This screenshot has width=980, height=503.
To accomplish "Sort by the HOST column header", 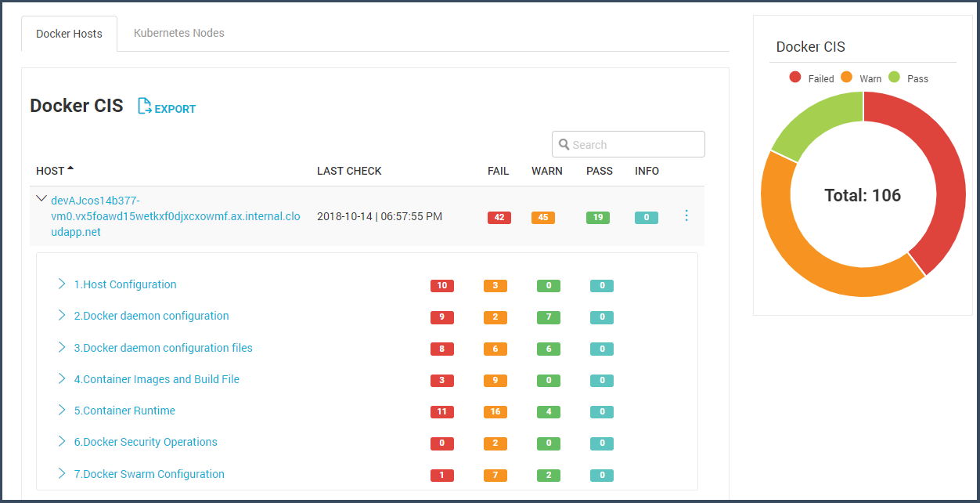I will pos(50,171).
